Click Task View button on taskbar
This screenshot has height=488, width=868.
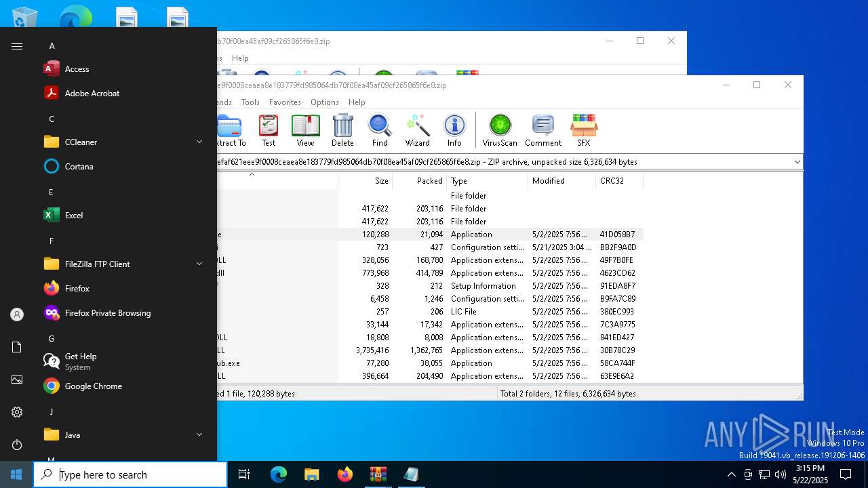pyautogui.click(x=244, y=474)
